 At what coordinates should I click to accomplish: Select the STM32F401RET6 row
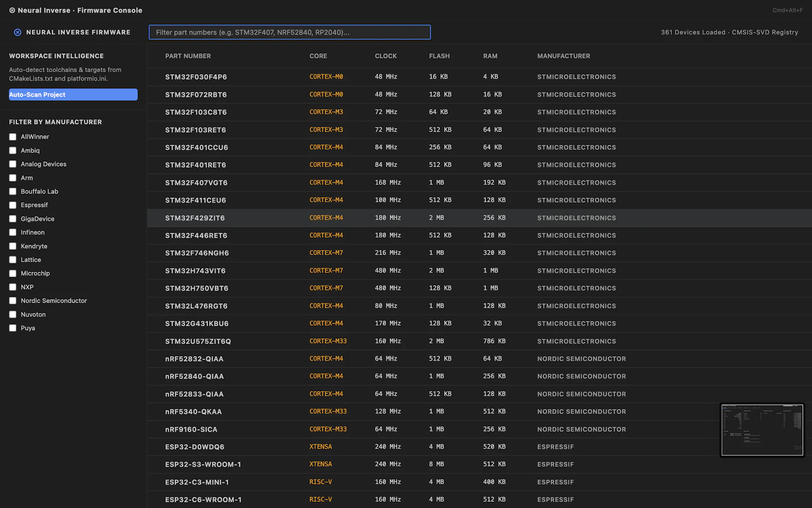[480, 165]
